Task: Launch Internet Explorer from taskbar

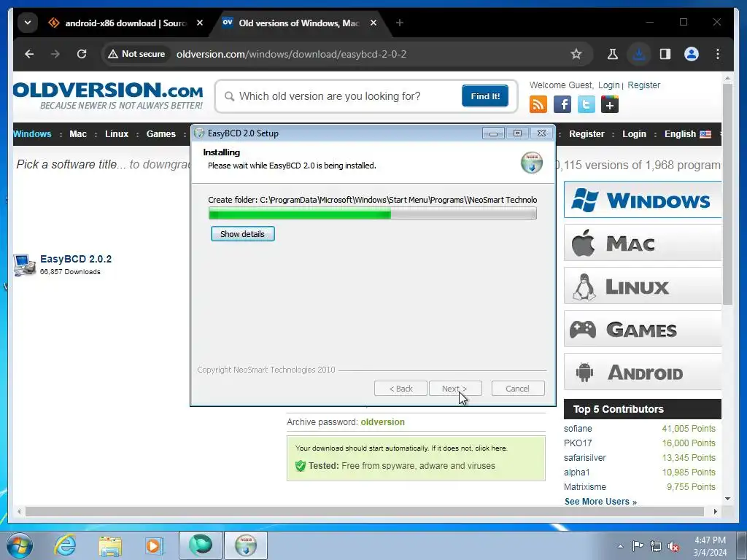Action: 65,545
